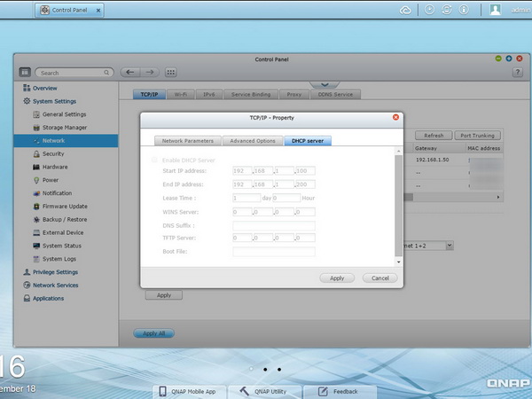The width and height of the screenshot is (532, 399).
Task: Expand the Privilege Settings section
Action: [55, 272]
